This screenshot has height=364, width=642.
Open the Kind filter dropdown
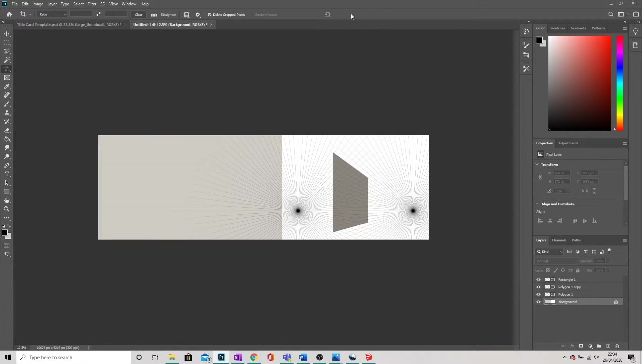tap(549, 252)
